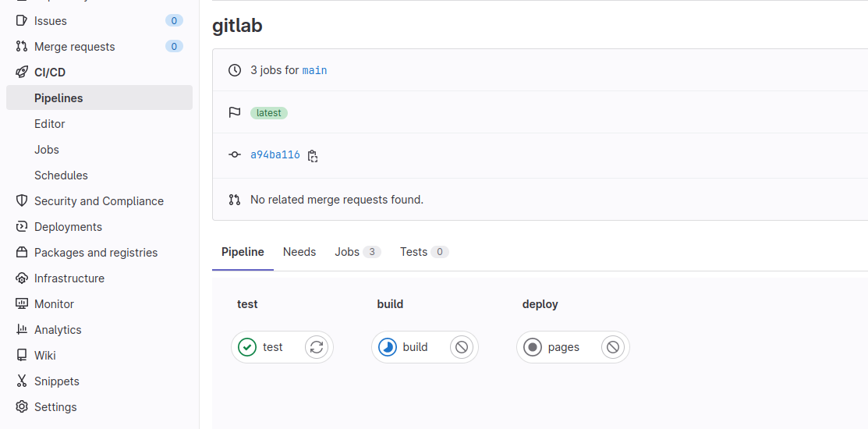Screen dimensions: 868x429
Task: Click the passed status icon for test
Action: click(247, 347)
